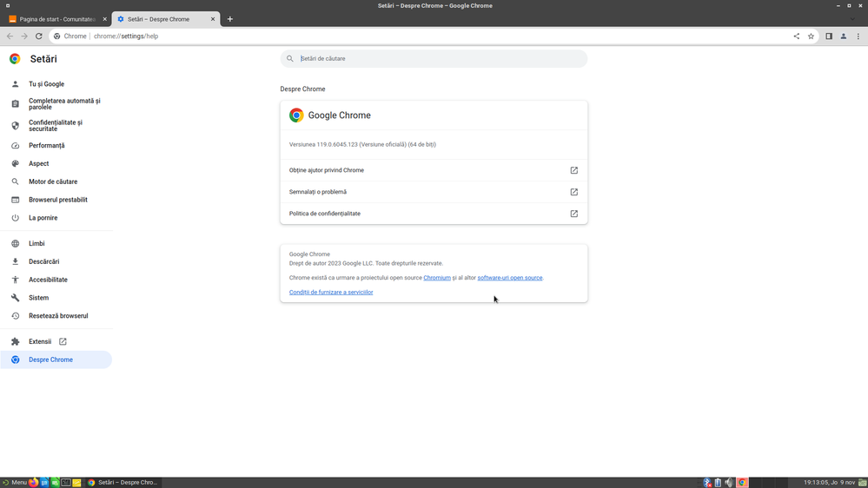Open the side panel icon in the toolbar
The width and height of the screenshot is (868, 488).
[x=829, y=36]
